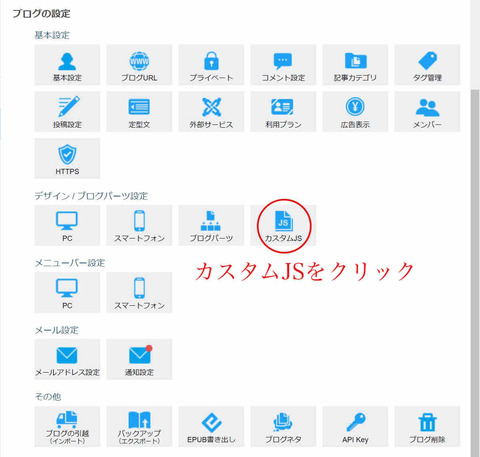Open スマートフォン under メニューバー設定
This screenshot has width=480, height=457.
pos(139,293)
